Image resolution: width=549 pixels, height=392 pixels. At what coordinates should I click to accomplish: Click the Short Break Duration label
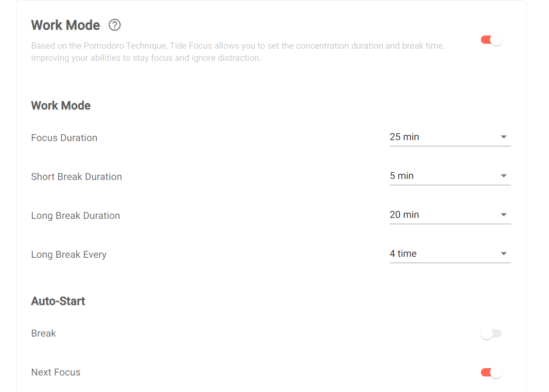coord(76,177)
